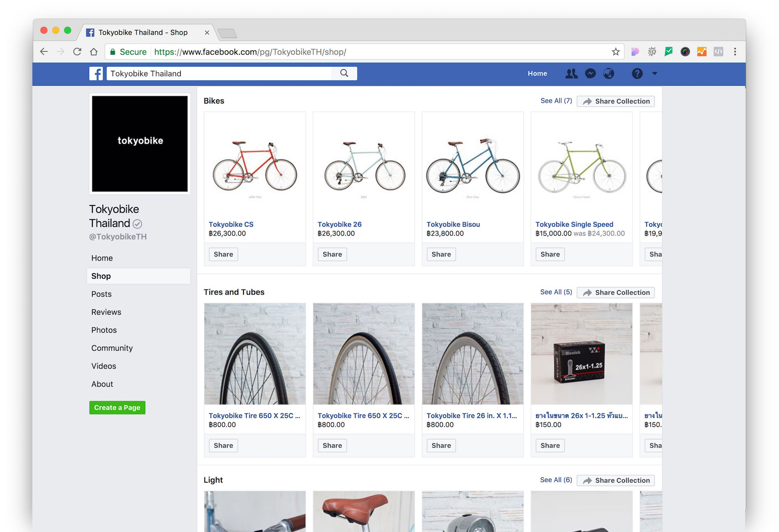The height and width of the screenshot is (532, 779).
Task: Share the ฿150.00 26x1-1.25 inner tube product
Action: [550, 446]
